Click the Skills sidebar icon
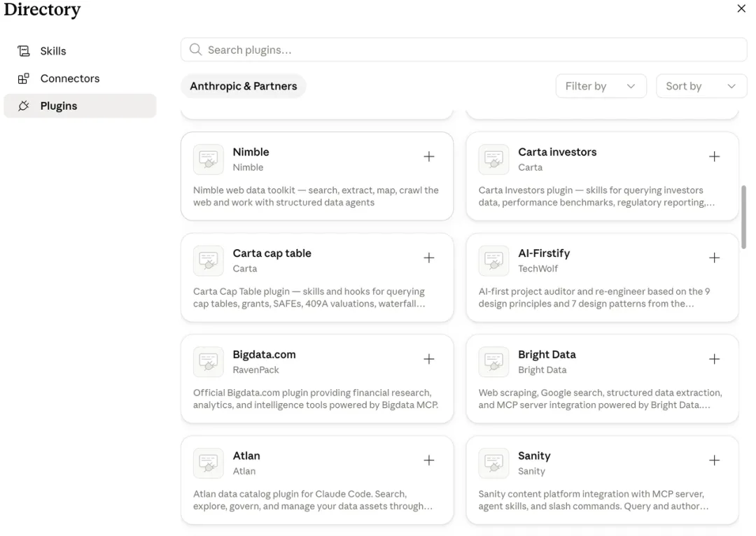Image resolution: width=756 pixels, height=536 pixels. pos(24,50)
